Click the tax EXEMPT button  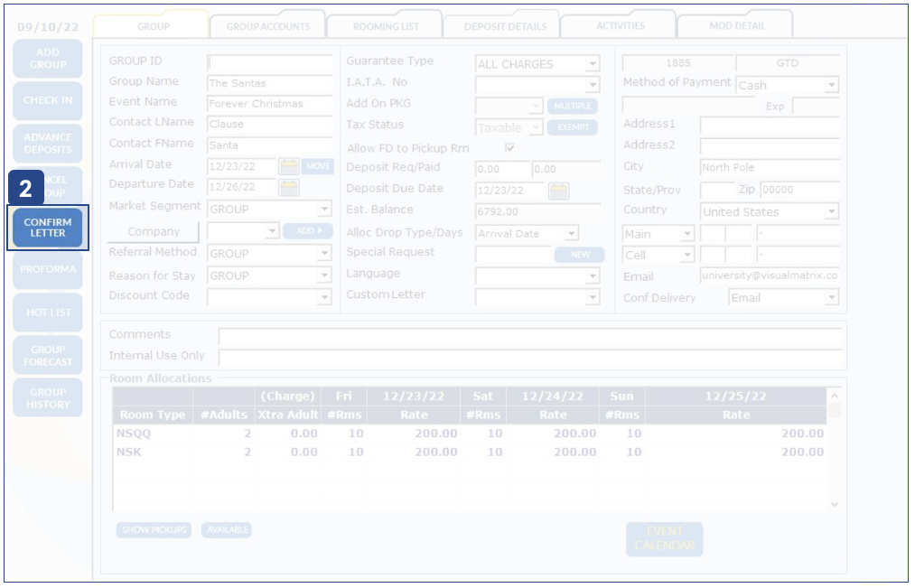tap(573, 128)
